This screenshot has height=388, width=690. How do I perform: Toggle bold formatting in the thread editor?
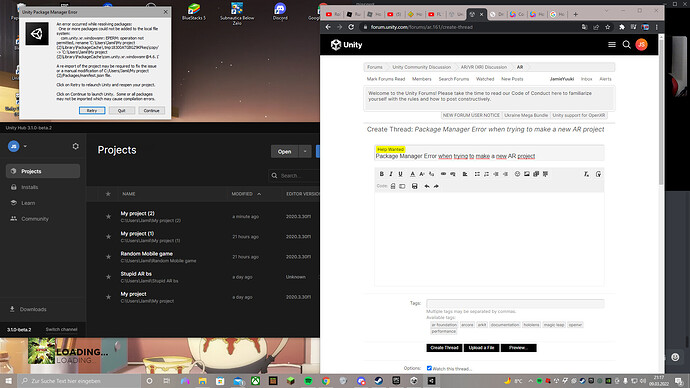click(x=382, y=174)
